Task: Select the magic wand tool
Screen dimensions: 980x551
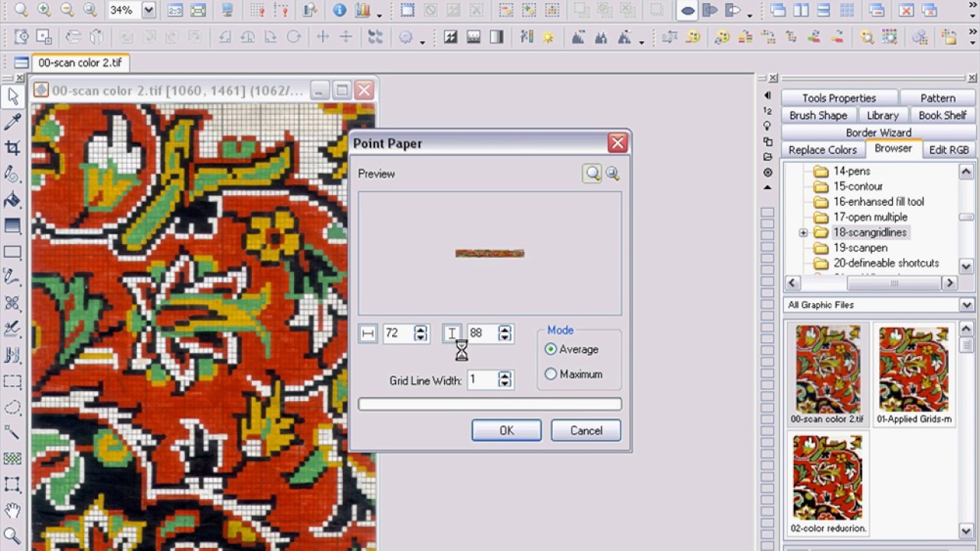Action: pos(12,432)
